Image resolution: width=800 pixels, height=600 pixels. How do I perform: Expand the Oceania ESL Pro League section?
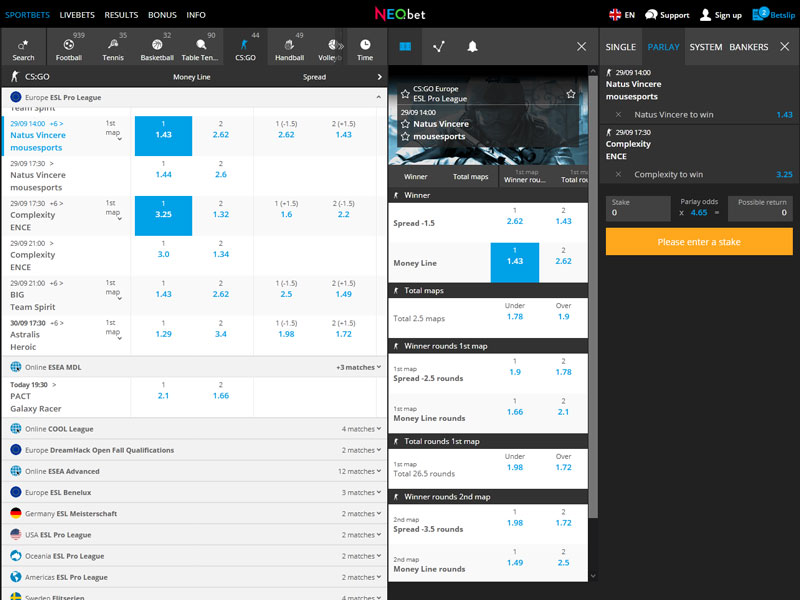[x=194, y=556]
